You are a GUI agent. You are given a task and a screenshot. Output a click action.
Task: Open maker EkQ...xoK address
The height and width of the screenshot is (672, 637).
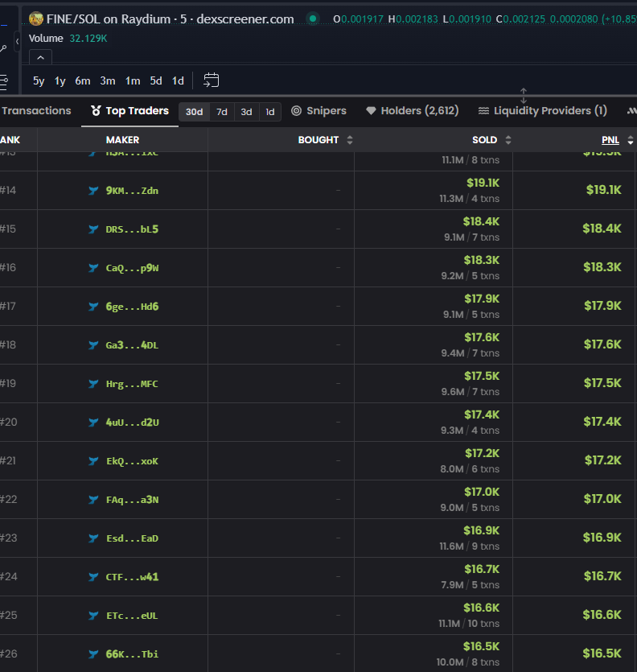pos(132,460)
